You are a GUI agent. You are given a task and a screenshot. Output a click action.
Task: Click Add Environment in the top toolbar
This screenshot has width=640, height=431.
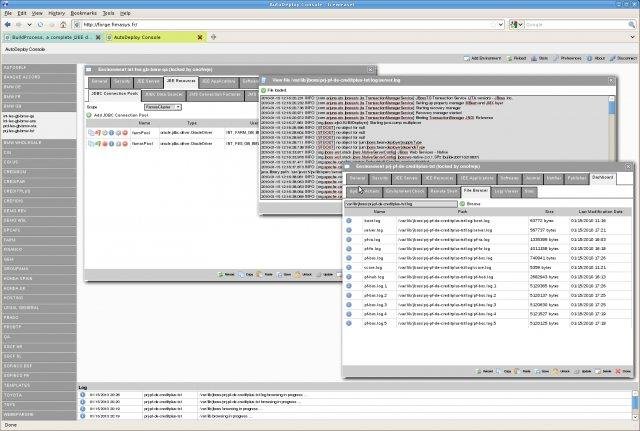pyautogui.click(x=482, y=58)
